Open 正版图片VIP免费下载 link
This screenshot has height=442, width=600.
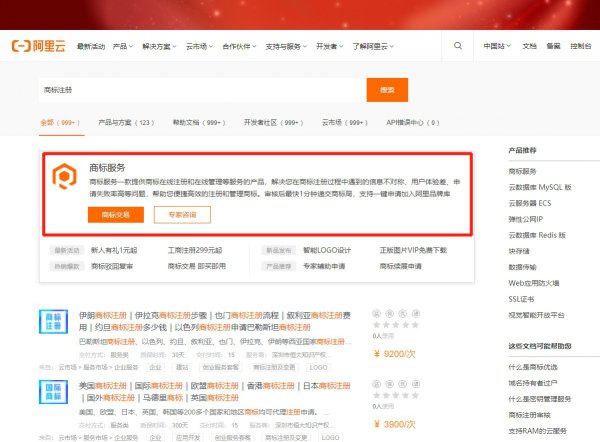(413, 250)
